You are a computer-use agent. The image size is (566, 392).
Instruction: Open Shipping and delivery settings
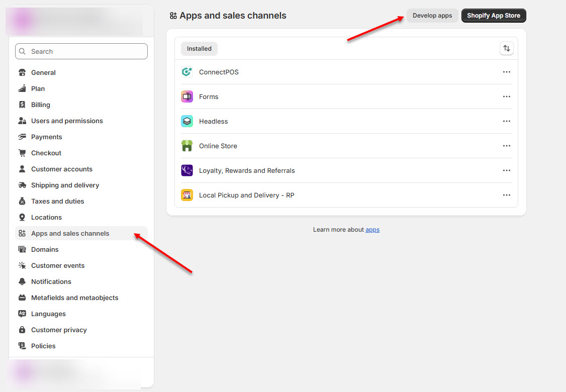(x=81, y=185)
